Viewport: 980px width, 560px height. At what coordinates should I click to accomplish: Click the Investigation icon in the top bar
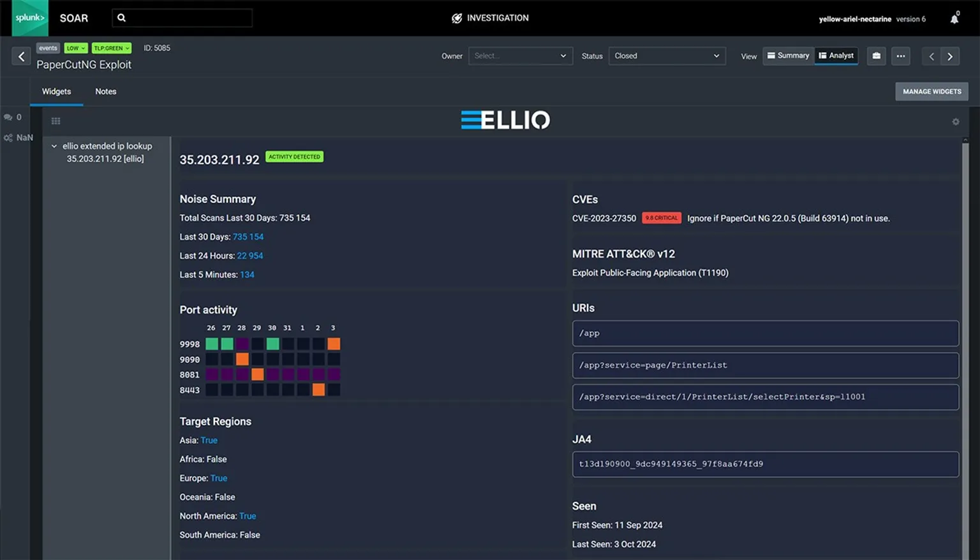click(457, 18)
